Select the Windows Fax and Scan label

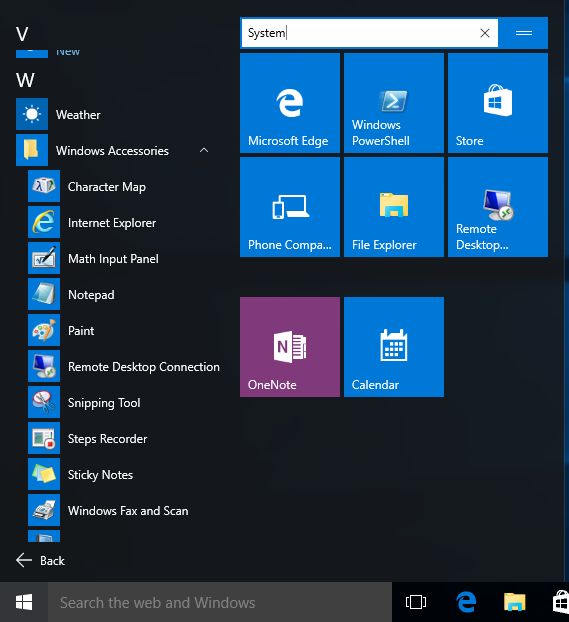(128, 511)
